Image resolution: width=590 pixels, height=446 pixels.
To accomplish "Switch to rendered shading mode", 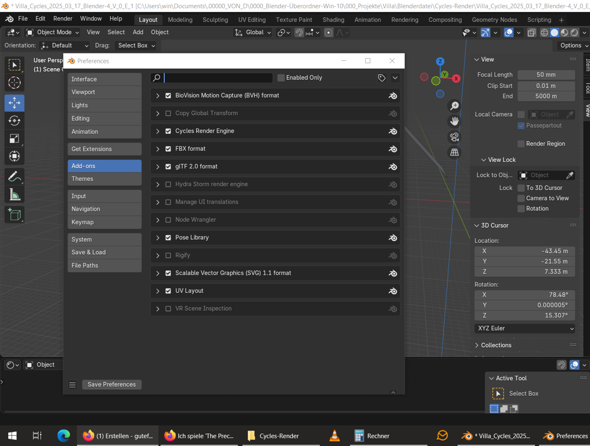I will pos(574,33).
